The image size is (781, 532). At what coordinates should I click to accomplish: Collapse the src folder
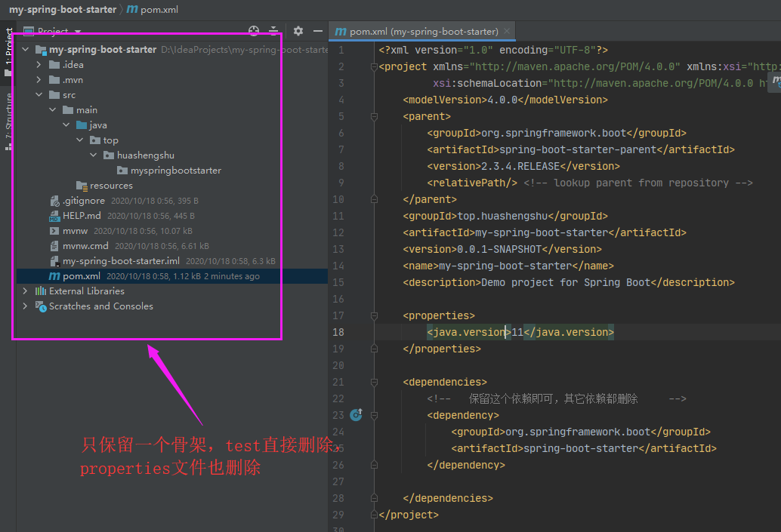tap(39, 94)
